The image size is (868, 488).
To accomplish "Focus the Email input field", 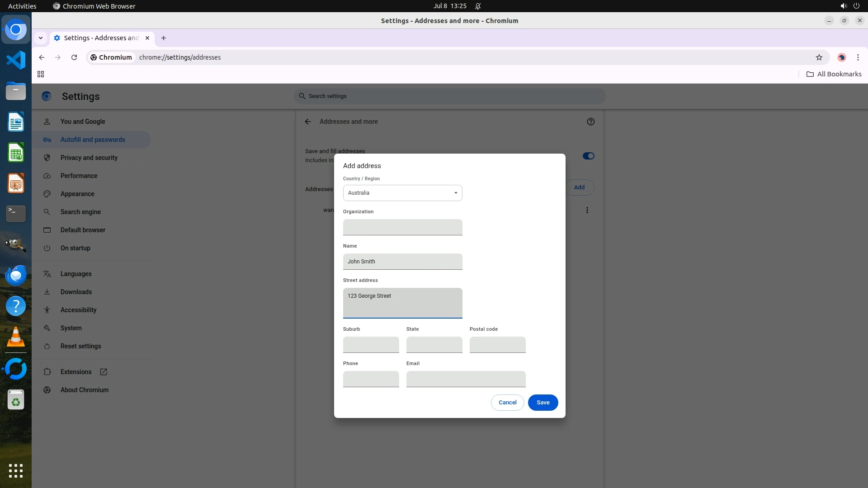I will pos(466,379).
